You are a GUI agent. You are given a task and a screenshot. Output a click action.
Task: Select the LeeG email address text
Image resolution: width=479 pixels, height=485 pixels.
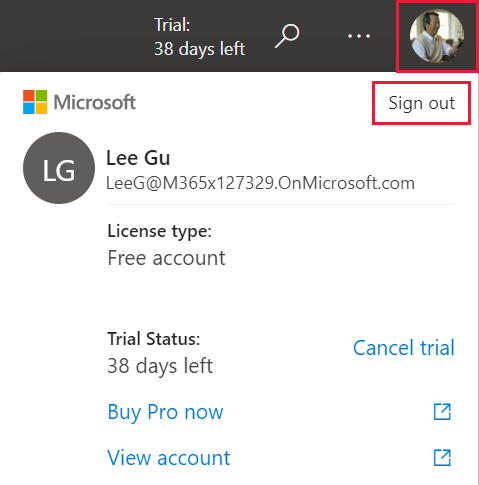(260, 183)
